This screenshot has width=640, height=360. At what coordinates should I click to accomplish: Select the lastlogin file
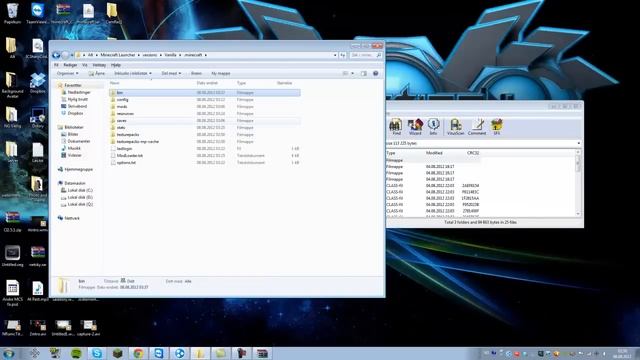124,149
